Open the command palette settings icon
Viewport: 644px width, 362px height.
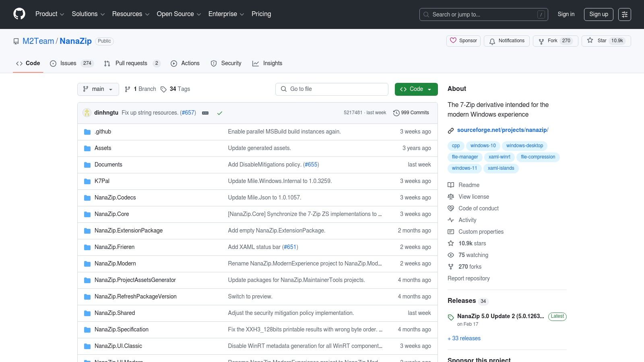625,14
